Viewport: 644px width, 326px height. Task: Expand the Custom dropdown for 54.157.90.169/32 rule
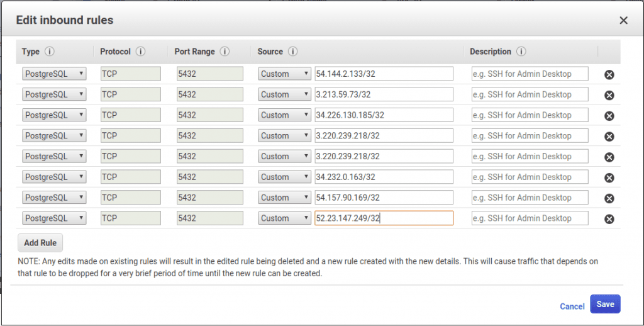(x=284, y=198)
